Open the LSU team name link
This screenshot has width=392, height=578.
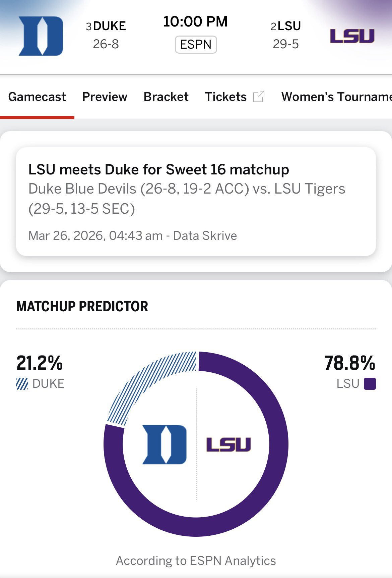[x=289, y=26]
